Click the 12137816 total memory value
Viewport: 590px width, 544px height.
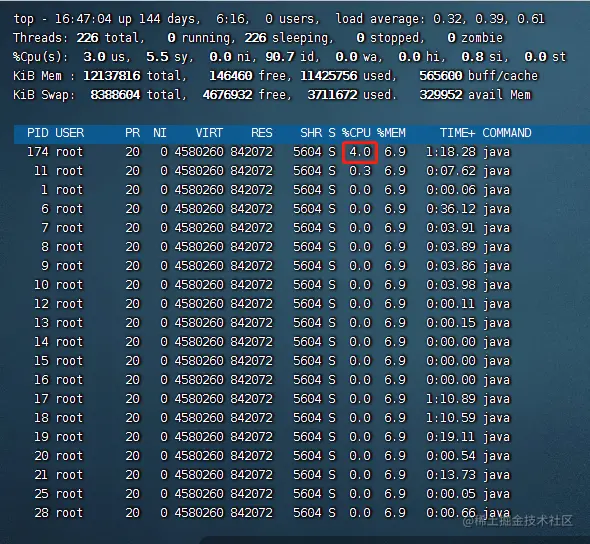[112, 76]
